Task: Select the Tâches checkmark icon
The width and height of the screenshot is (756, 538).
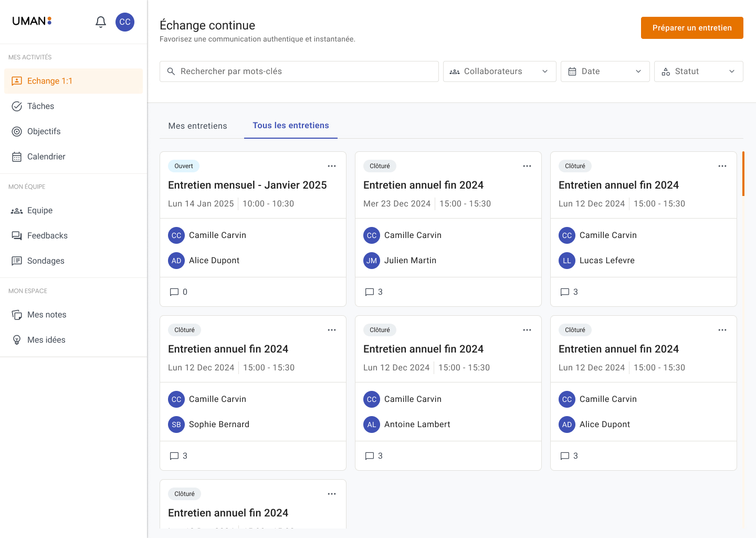Action: (x=16, y=106)
